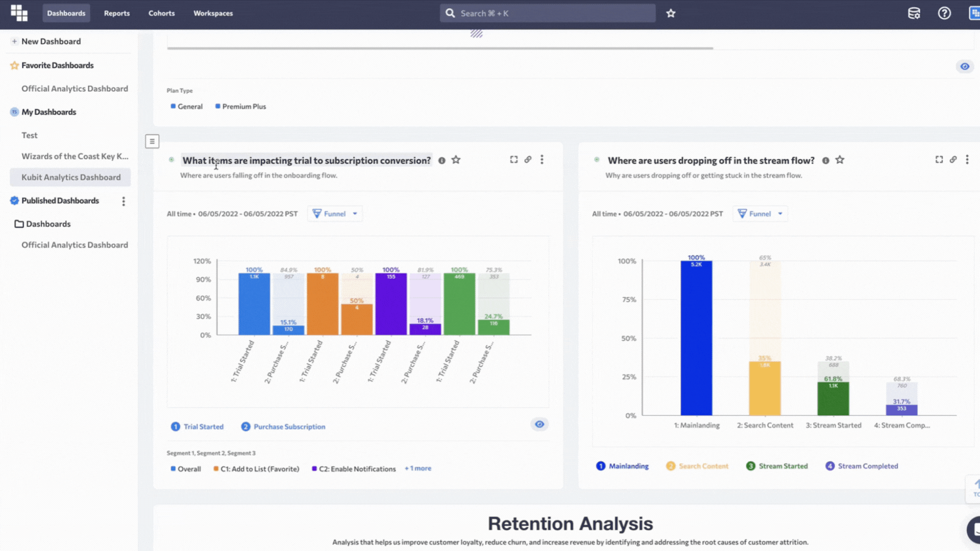Open more options of trial conversion chart

[542, 160]
